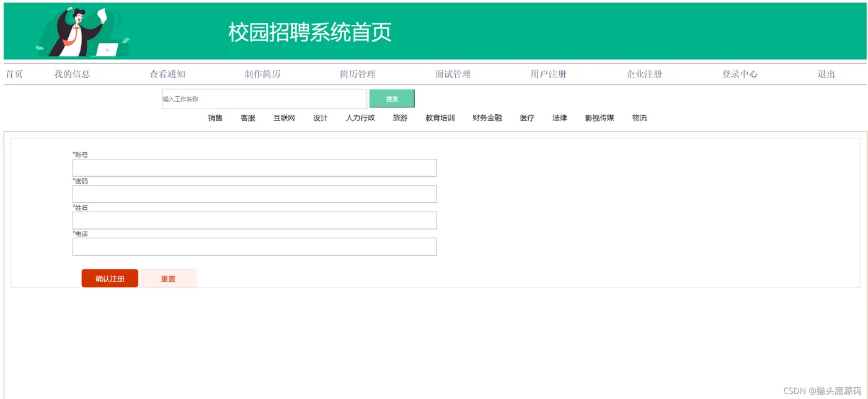Image resolution: width=868 pixels, height=399 pixels.
Task: Open the 我的信息 page
Action: [x=71, y=74]
